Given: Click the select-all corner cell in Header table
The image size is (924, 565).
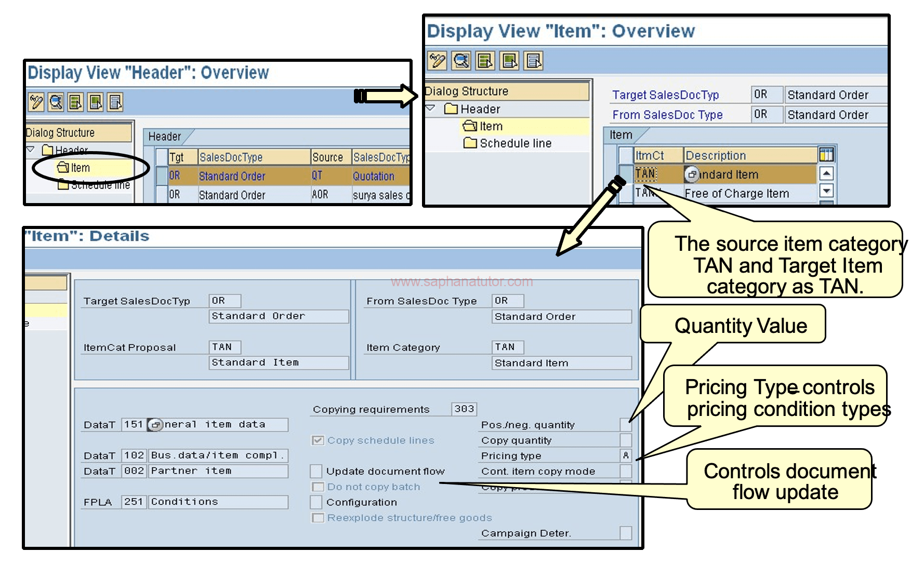Looking at the screenshot, I should point(162,157).
